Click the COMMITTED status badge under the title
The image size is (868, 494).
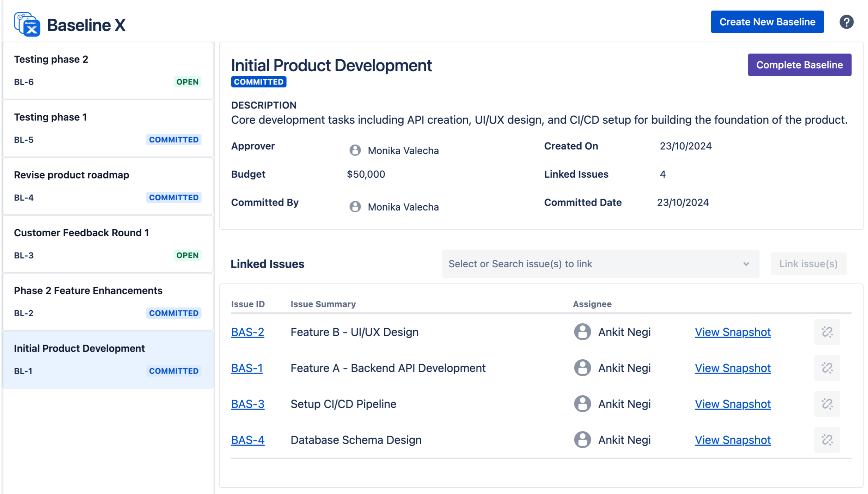[x=258, y=82]
